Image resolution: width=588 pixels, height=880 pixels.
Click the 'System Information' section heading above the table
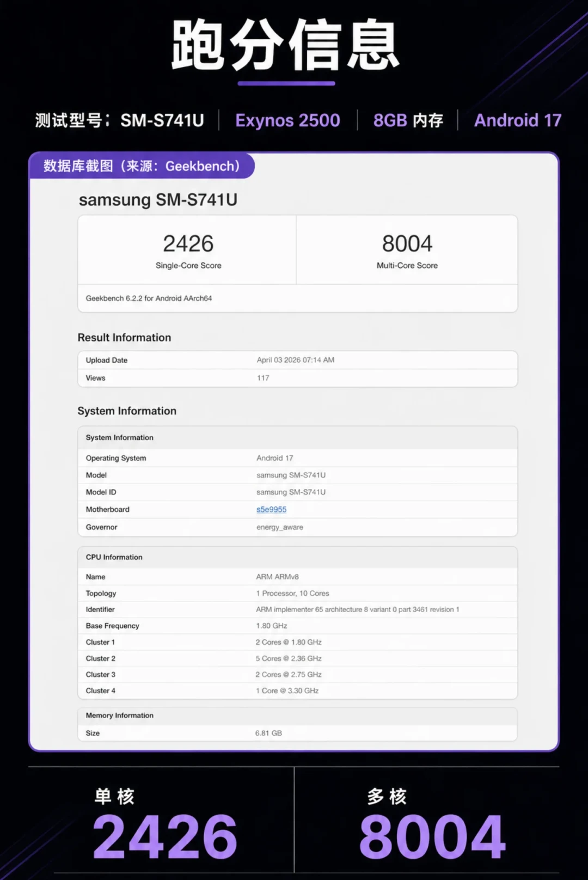tap(127, 411)
